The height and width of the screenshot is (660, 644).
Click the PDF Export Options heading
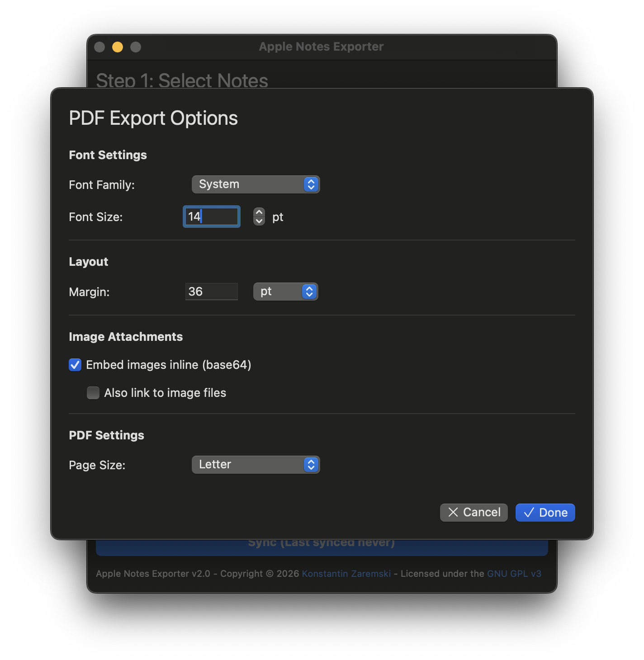pos(153,118)
